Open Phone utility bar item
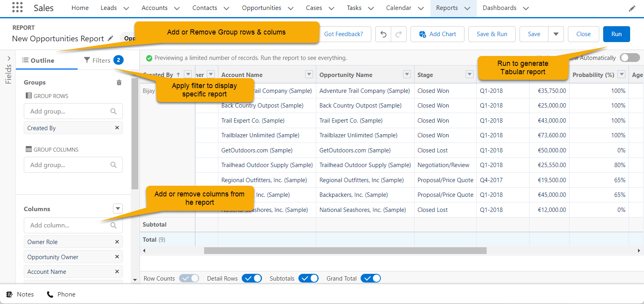 [61, 294]
